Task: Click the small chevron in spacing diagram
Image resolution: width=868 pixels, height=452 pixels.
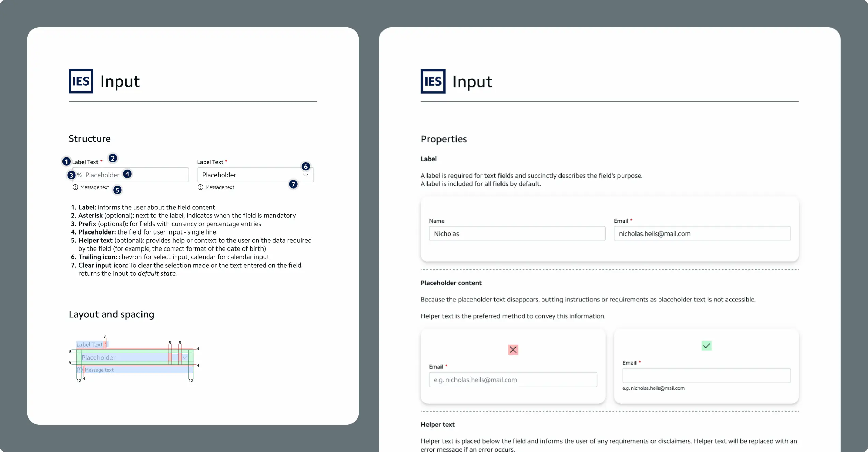Action: (185, 357)
